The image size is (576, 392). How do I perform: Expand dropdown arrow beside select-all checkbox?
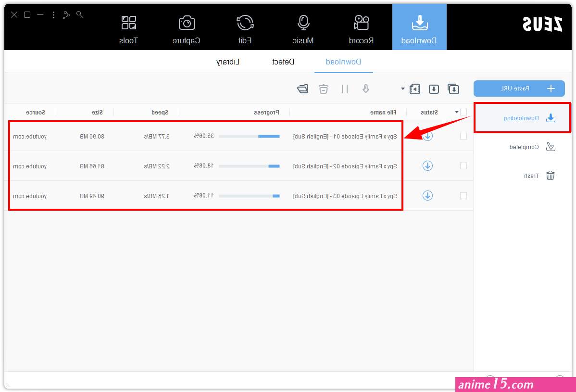(x=457, y=112)
